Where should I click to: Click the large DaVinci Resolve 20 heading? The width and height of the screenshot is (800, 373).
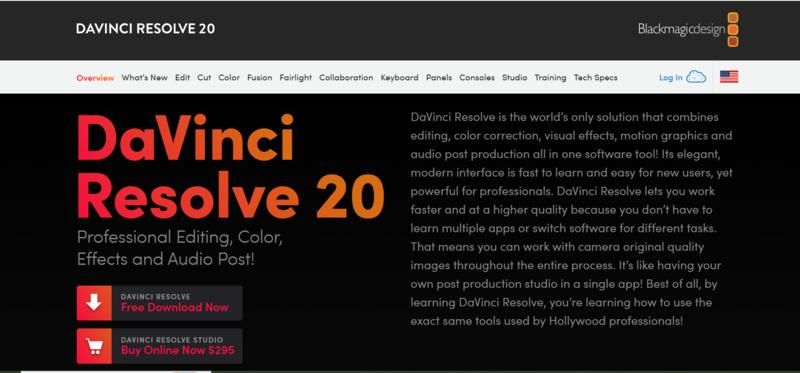pos(231,167)
